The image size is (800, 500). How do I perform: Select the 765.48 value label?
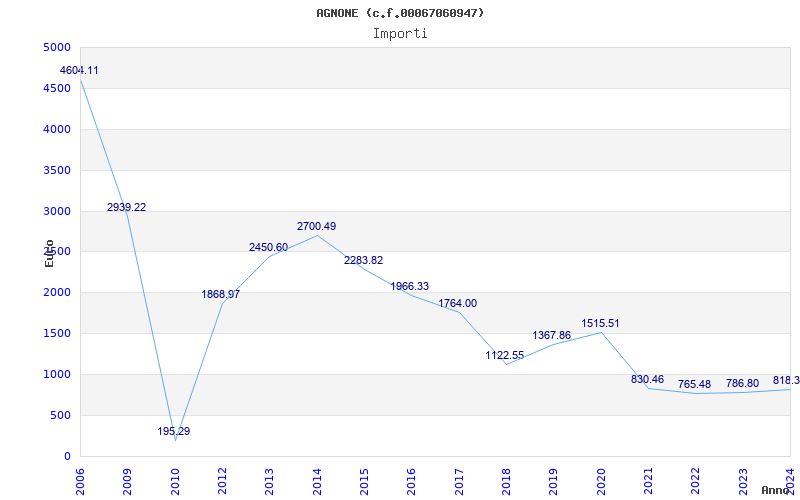click(x=694, y=384)
